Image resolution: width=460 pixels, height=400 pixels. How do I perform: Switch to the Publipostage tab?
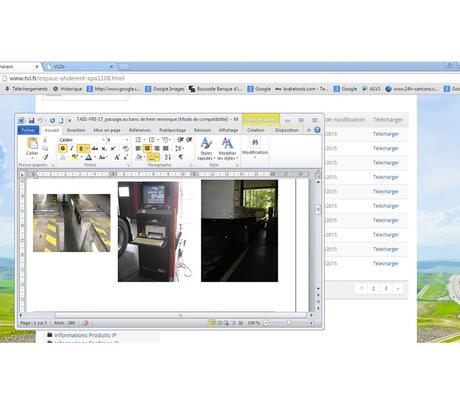[x=172, y=130]
